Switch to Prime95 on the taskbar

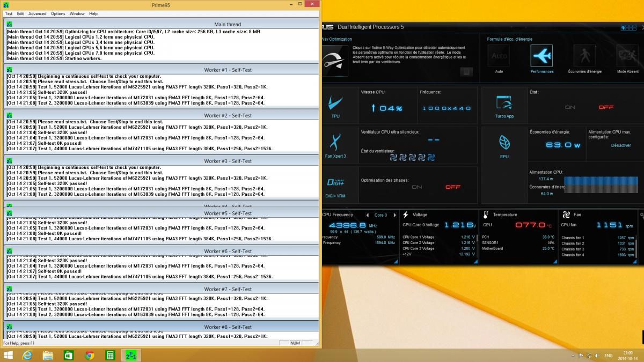(130, 355)
